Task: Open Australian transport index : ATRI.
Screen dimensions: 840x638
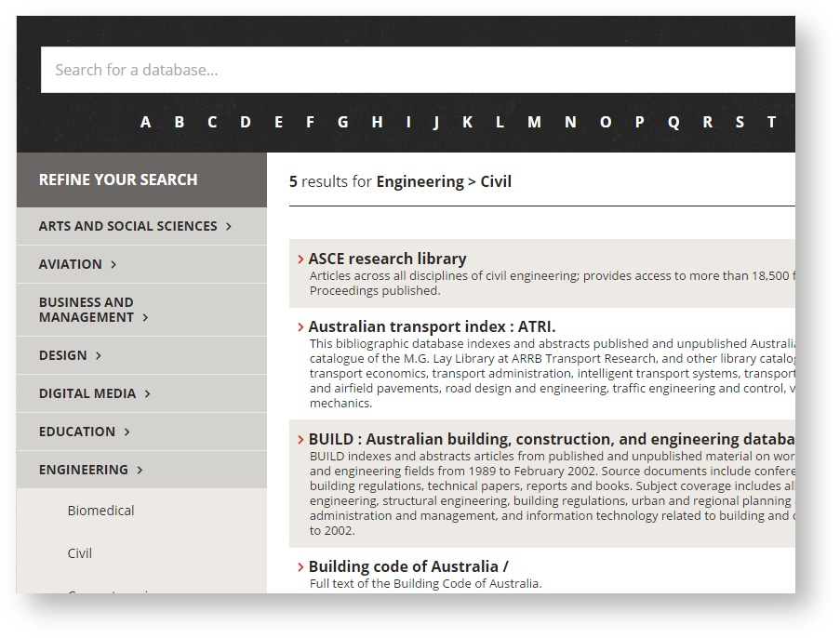Action: 432,326
